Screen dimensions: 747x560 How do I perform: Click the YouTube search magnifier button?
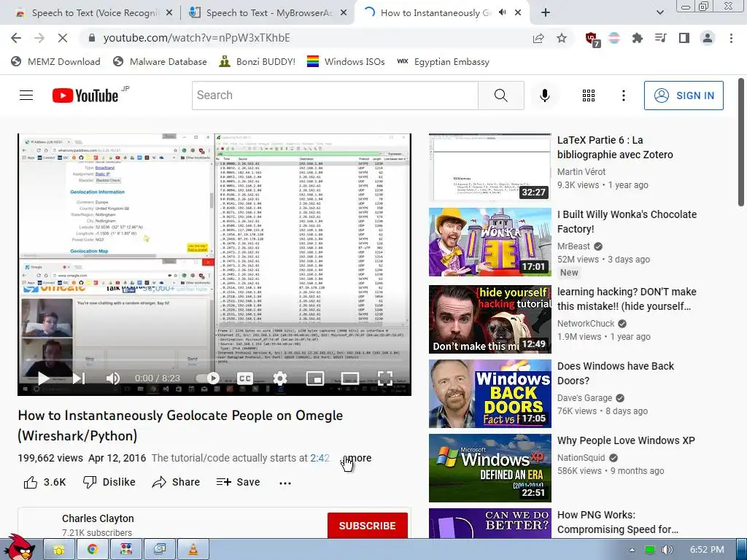click(500, 96)
